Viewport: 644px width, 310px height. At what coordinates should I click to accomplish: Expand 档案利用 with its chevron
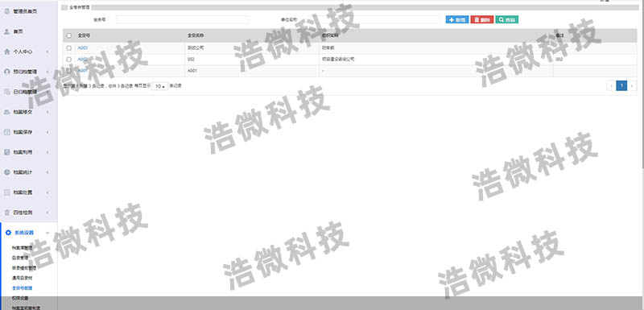(x=47, y=152)
